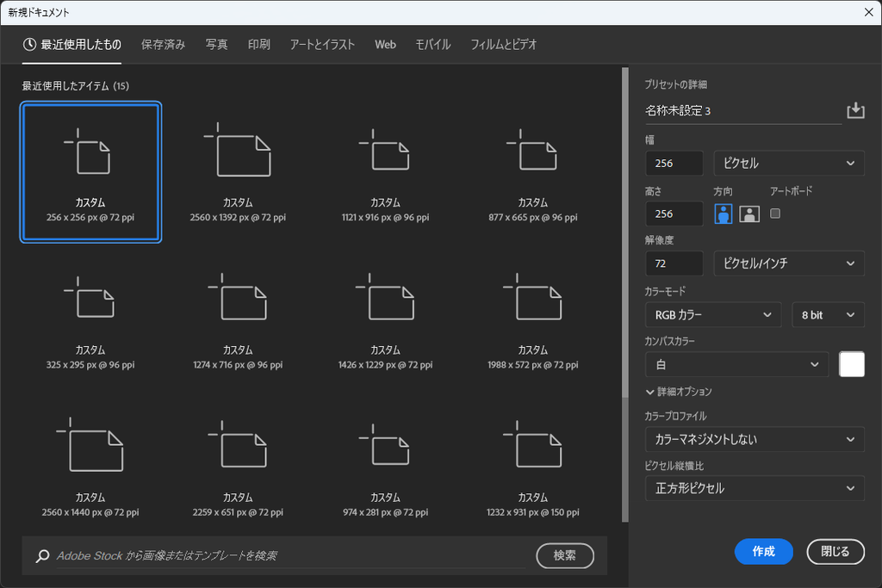882x588 pixels.
Task: Select landscape orientation icon
Action: click(x=749, y=214)
